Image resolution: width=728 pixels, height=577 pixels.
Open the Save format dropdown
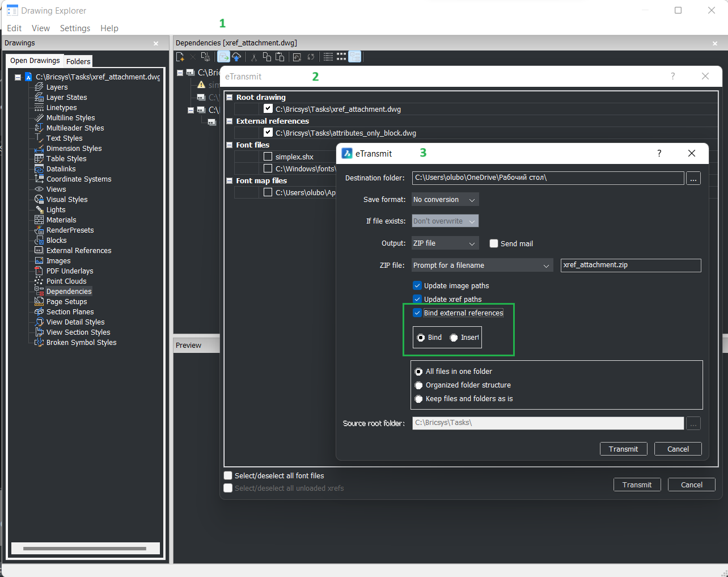pos(445,199)
